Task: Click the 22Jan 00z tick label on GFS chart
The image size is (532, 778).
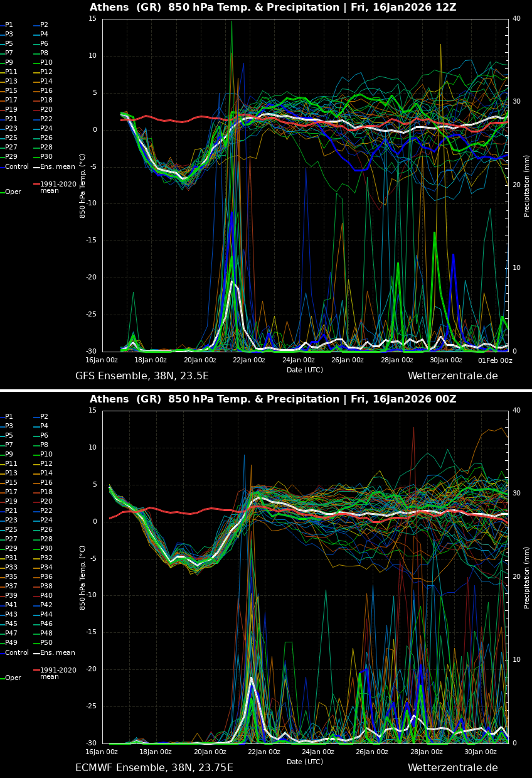Action: pos(249,360)
